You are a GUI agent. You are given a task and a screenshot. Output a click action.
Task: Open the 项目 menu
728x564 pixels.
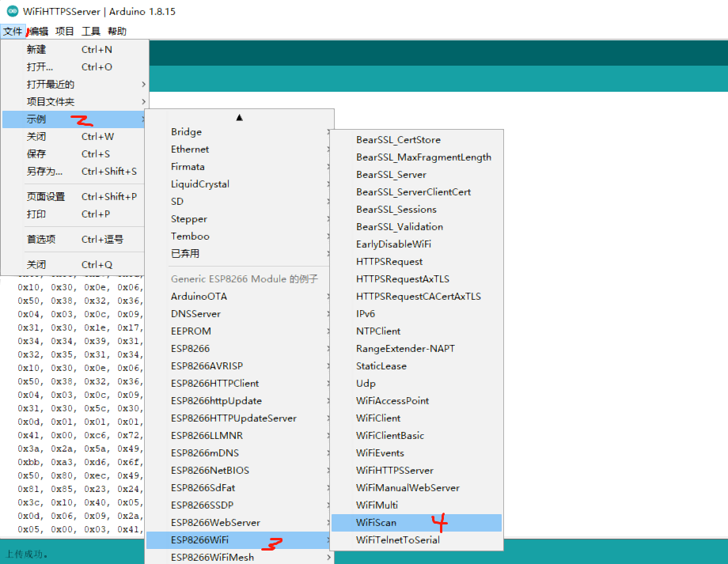click(x=65, y=31)
